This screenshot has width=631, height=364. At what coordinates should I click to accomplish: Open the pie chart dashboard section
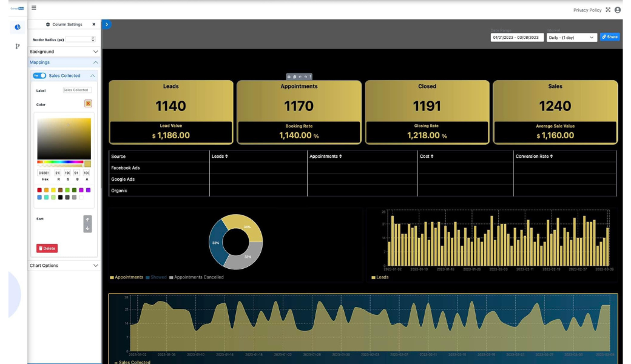18,27
